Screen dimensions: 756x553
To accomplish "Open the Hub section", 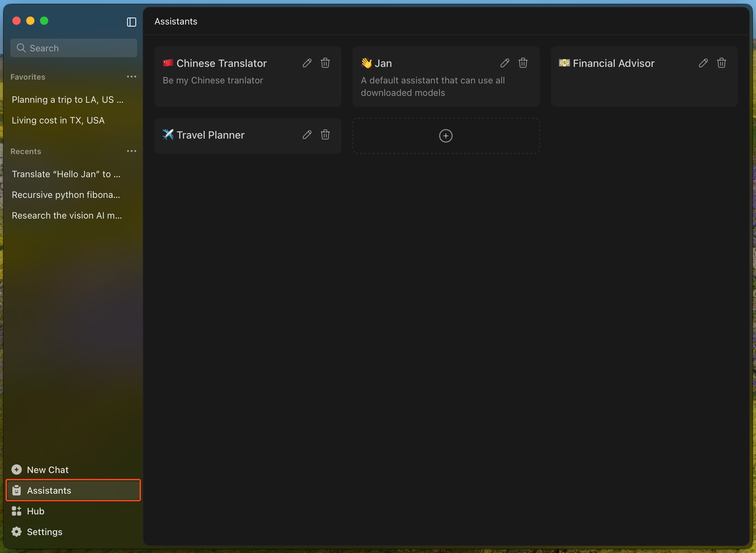I will click(35, 511).
